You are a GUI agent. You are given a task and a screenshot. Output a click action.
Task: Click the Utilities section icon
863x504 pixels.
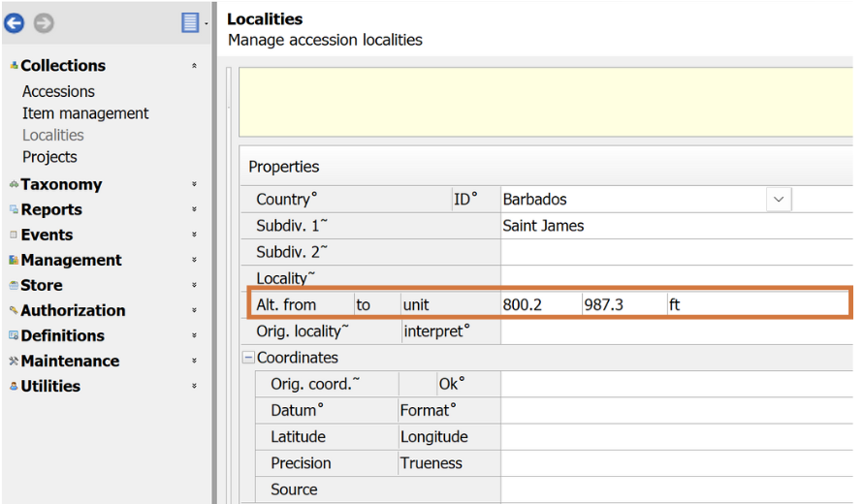coord(14,387)
